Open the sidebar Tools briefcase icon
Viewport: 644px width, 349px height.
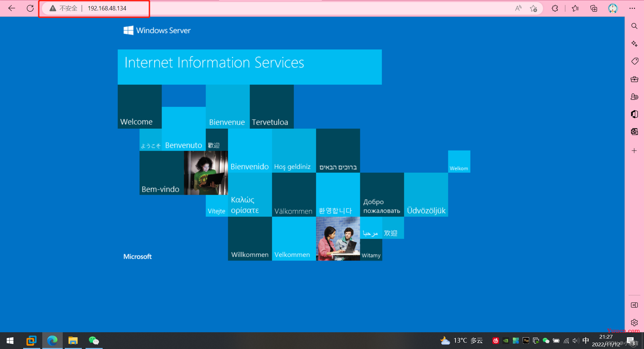[x=634, y=79]
